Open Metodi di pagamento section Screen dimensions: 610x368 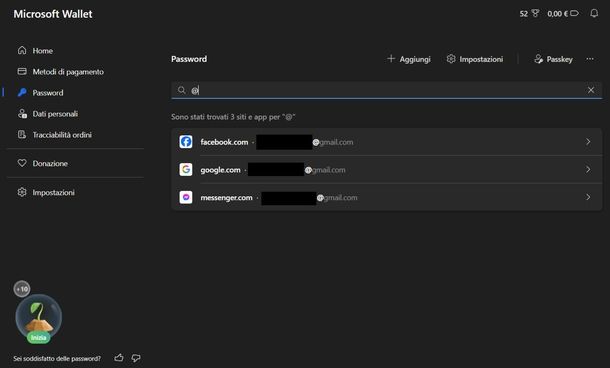coord(60,72)
